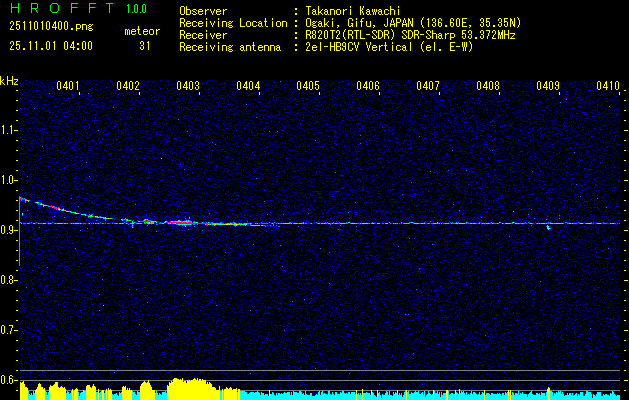Click the observer name Takanori Kawachi
The width and height of the screenshot is (629, 400).
[x=352, y=10]
